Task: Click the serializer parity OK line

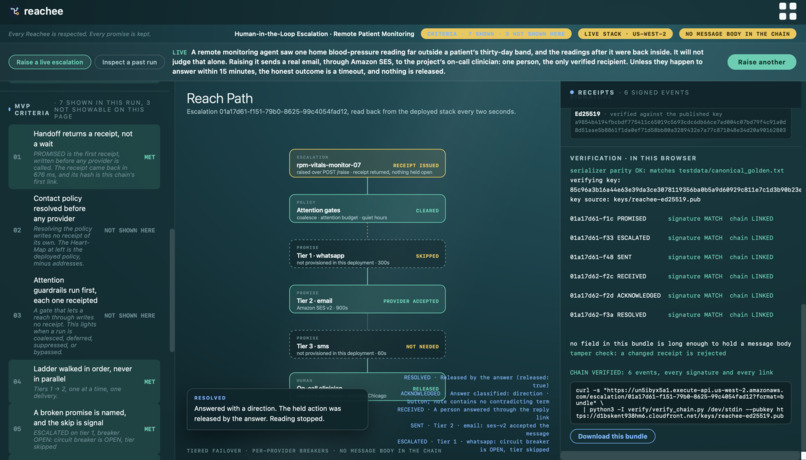Action: point(676,171)
